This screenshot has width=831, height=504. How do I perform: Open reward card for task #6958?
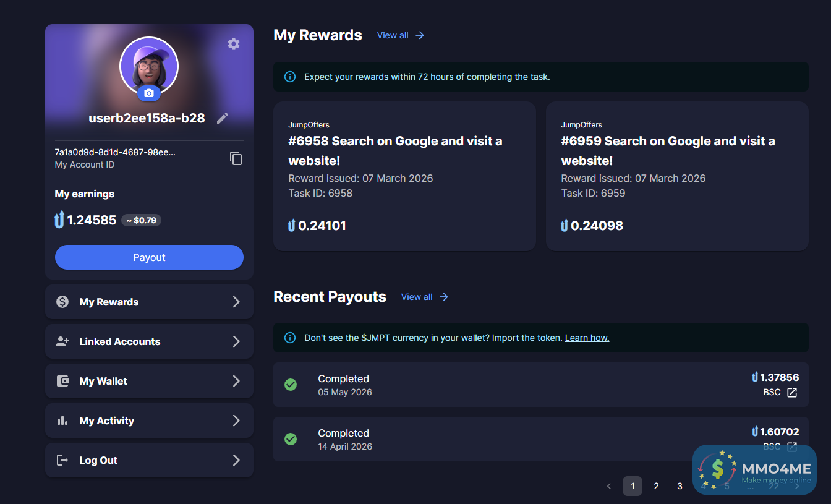(404, 176)
